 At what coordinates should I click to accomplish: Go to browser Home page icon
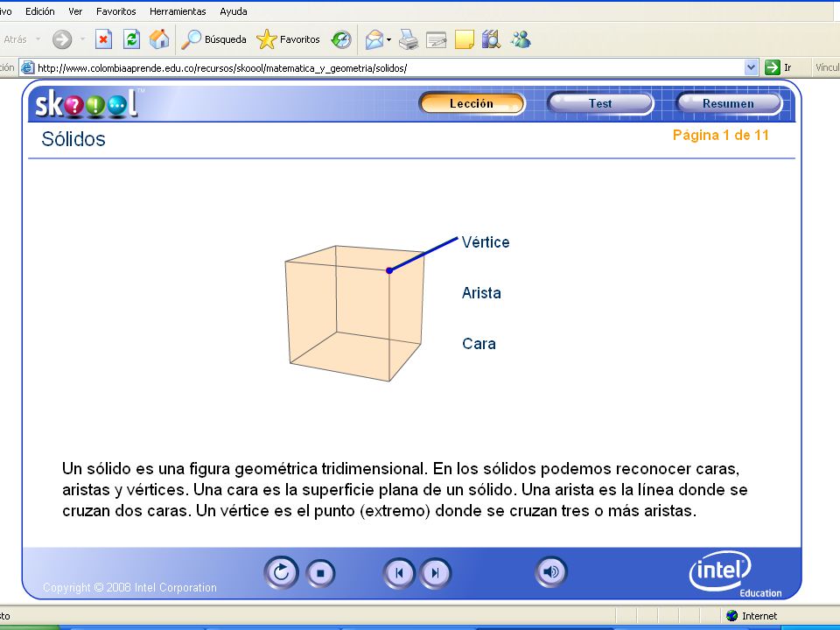pyautogui.click(x=159, y=39)
